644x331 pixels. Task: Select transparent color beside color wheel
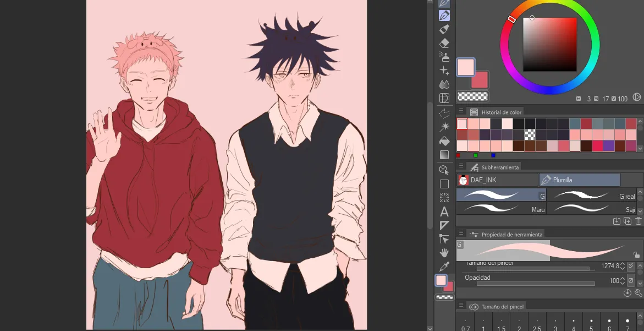coord(473,96)
